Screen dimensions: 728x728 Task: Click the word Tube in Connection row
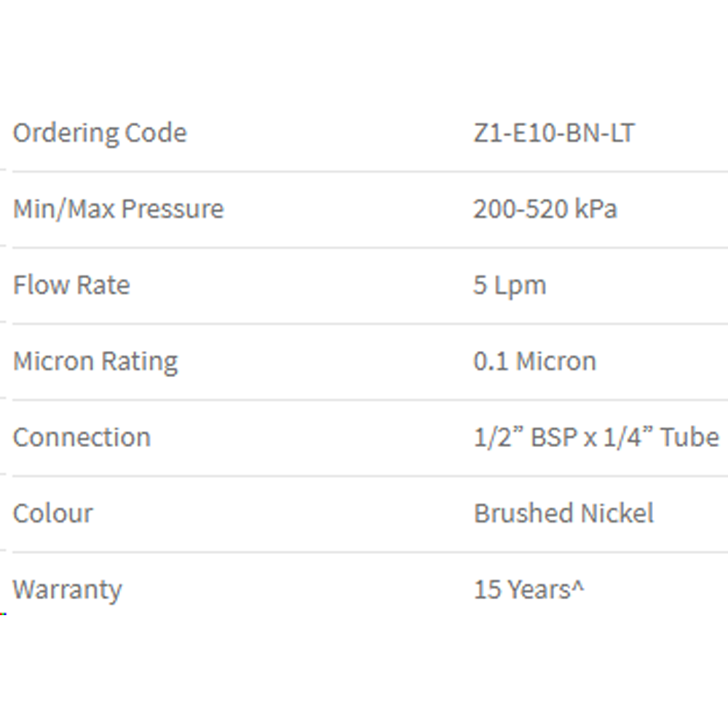[689, 438]
